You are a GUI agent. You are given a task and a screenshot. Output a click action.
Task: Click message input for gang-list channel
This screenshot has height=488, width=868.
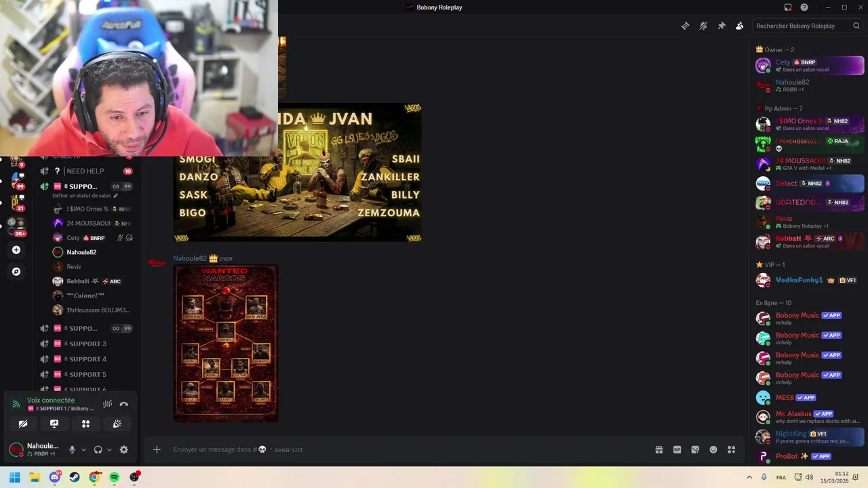[407, 449]
